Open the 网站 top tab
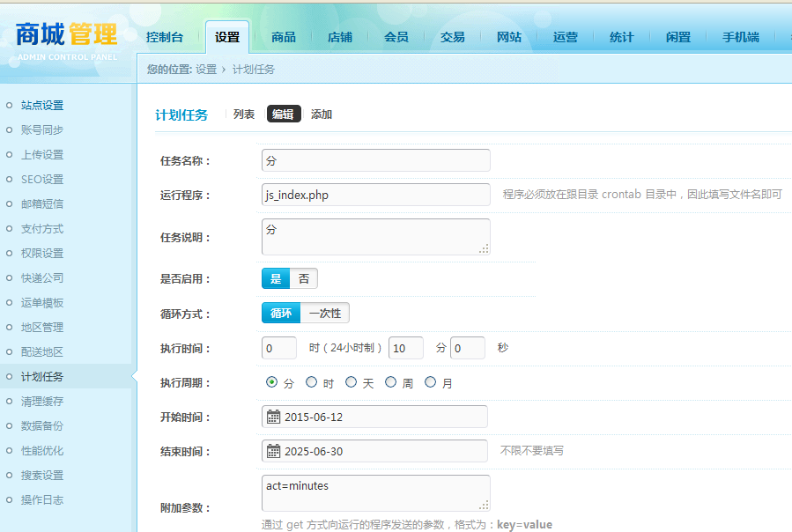This screenshot has height=532, width=792. [509, 37]
